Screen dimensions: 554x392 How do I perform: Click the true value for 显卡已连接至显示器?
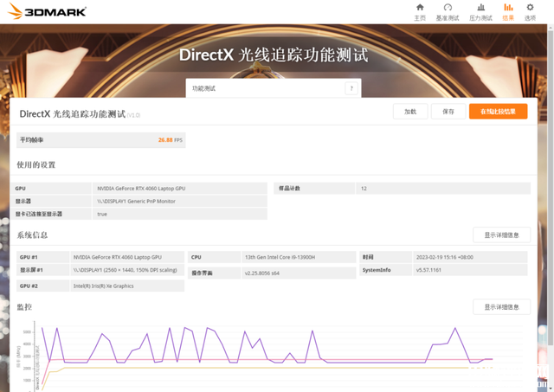pyautogui.click(x=102, y=214)
